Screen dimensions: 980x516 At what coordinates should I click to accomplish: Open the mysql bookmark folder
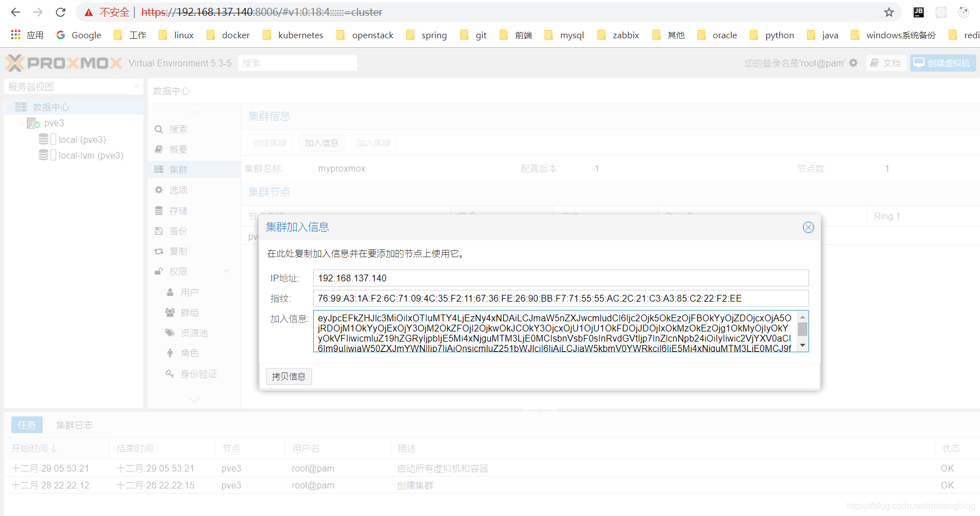[x=564, y=35]
